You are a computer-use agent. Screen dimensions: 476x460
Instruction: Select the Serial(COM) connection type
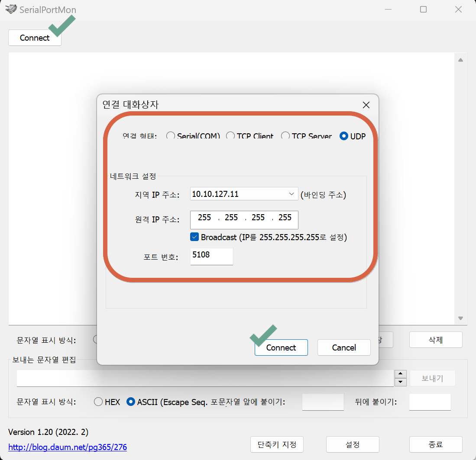coord(171,136)
